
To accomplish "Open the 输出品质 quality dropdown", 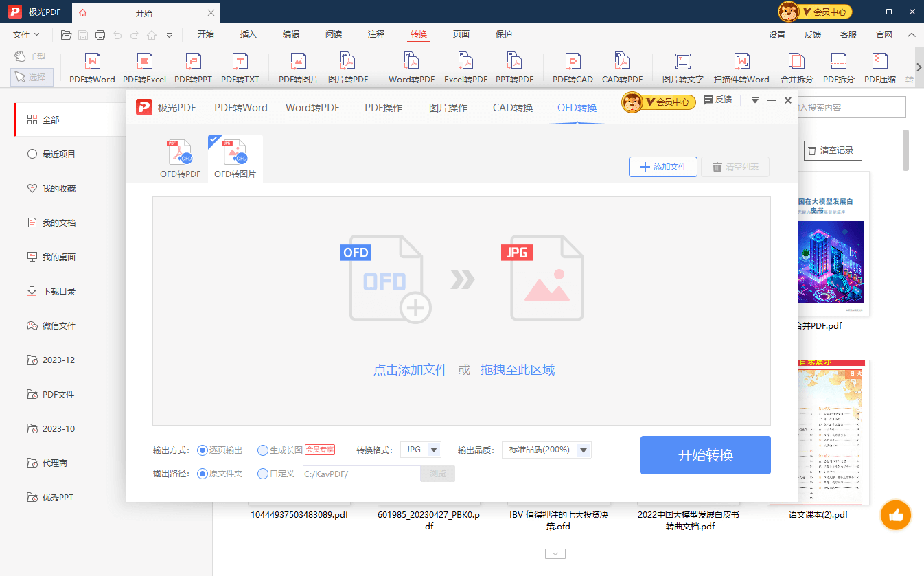I will (x=546, y=450).
